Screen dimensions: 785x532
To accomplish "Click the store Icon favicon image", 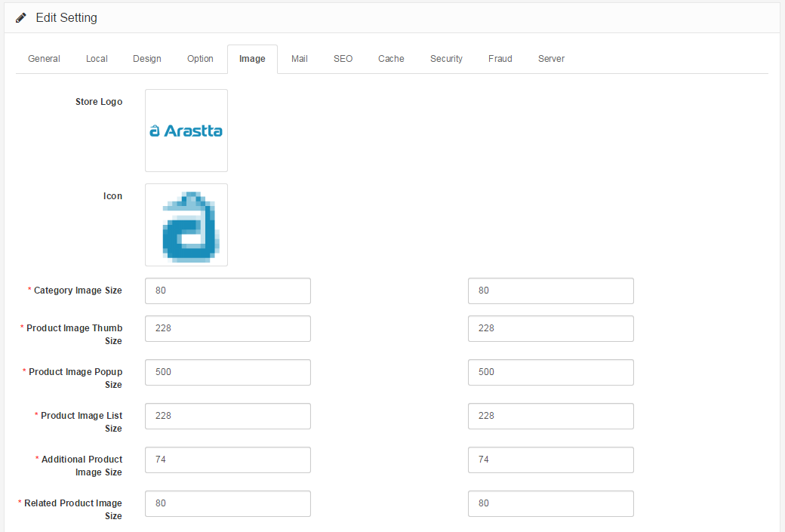I will (186, 225).
